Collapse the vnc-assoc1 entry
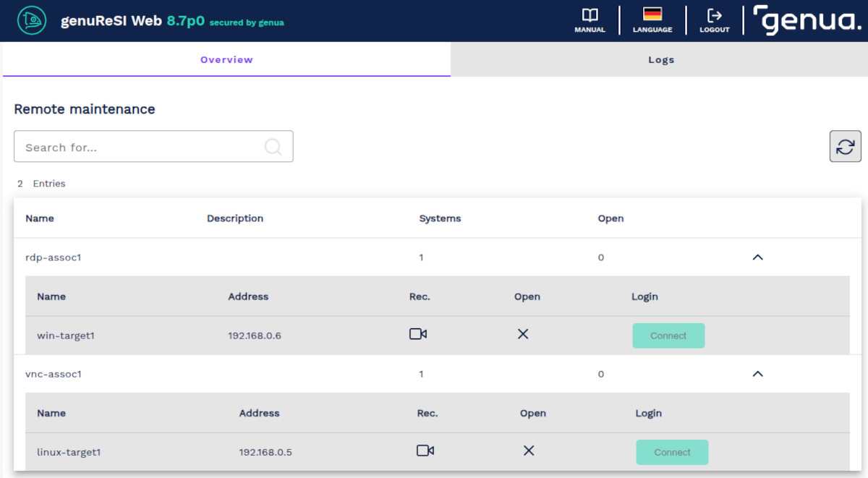This screenshot has height=478, width=868. 757,374
